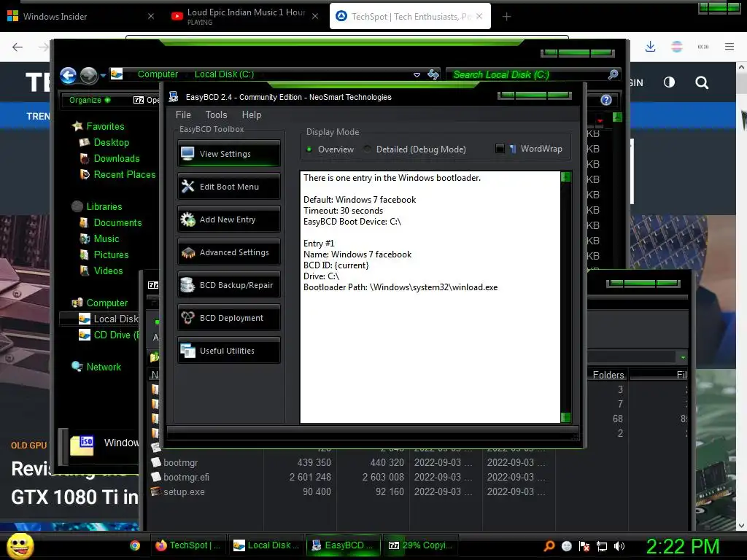747x560 pixels.
Task: Switch to TechSpot browser tab
Action: 410,16
